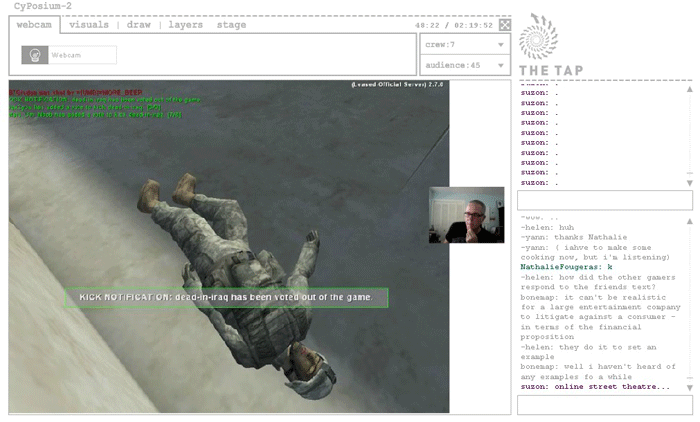Viewport: 700px width, 422px height.
Task: Click upper chat scroll down arrow
Action: pos(690,183)
